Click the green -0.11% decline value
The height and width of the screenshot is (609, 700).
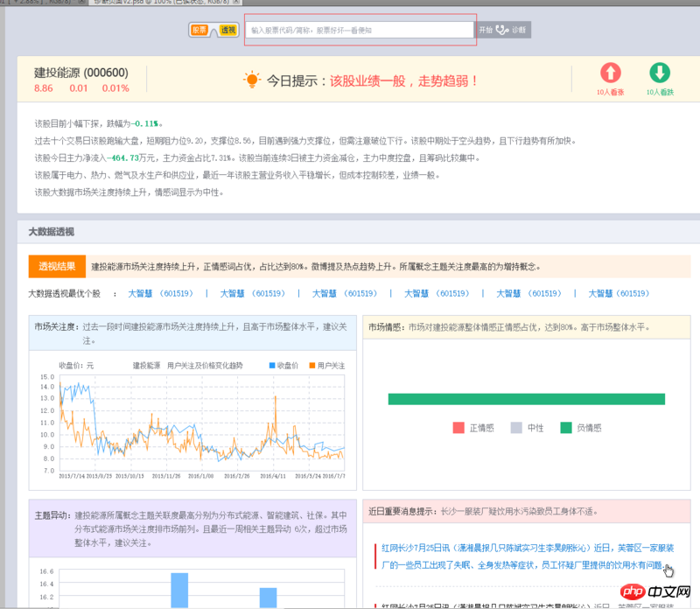[144, 123]
